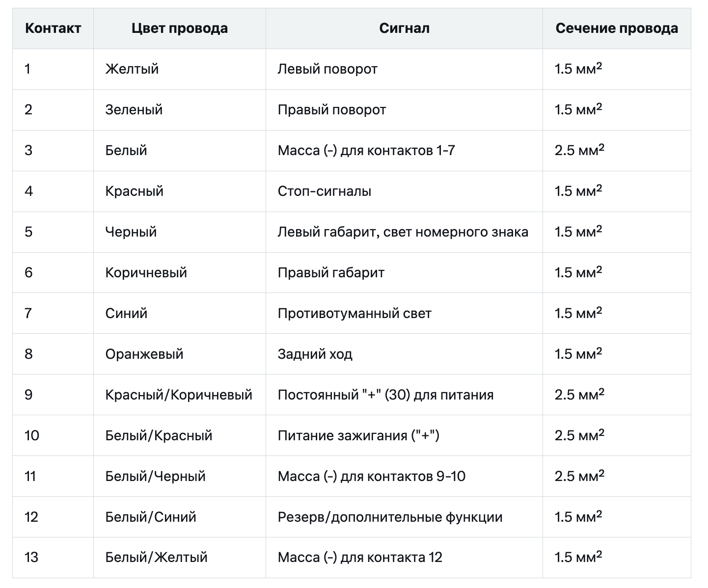Select the "Черный" wire color cell
Image resolution: width=708 pixels, height=588 pixels.
pos(180,232)
